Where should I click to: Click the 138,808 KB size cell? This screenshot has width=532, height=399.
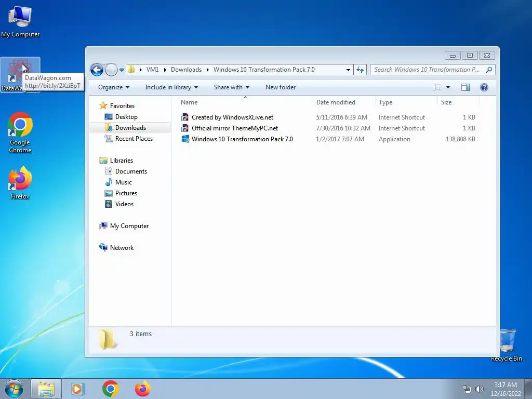tap(460, 139)
